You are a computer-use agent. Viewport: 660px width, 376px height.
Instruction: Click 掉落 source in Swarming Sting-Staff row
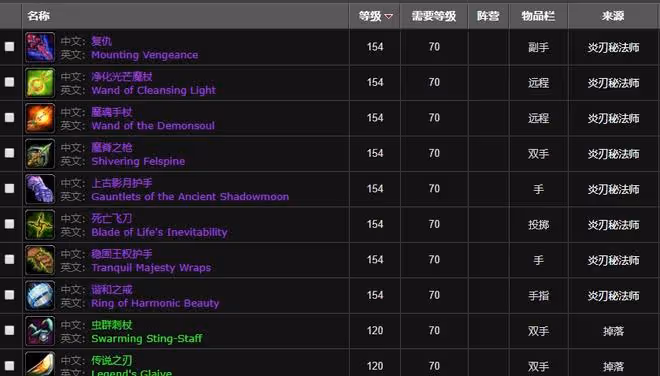tap(613, 331)
